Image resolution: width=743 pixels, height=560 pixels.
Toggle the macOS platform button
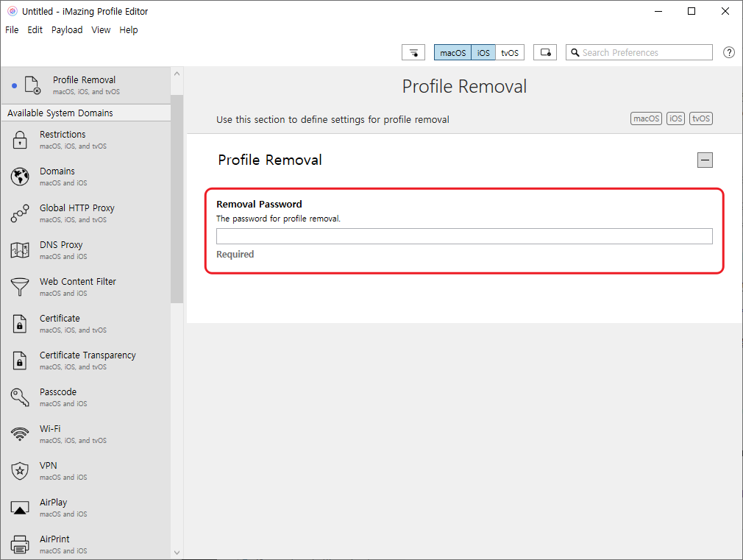click(452, 52)
